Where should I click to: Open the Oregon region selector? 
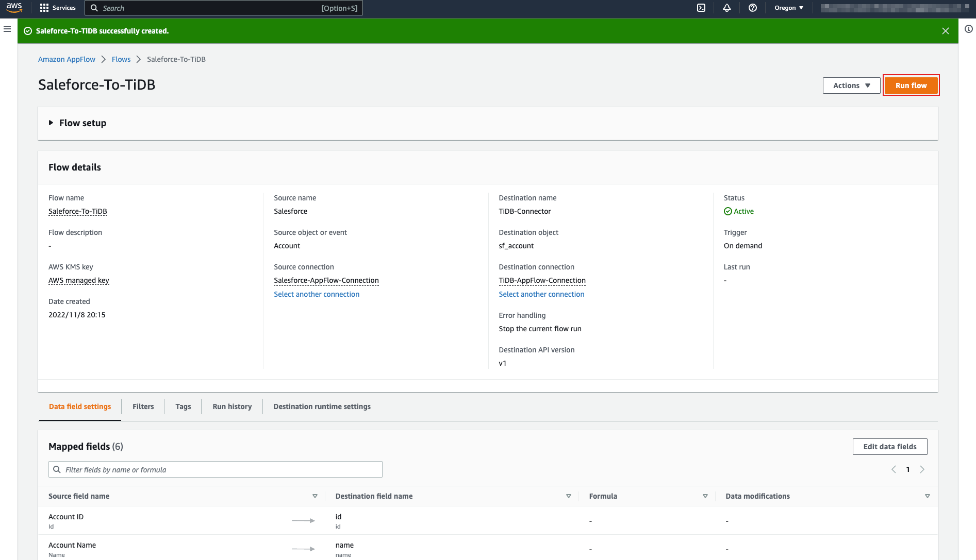[789, 8]
